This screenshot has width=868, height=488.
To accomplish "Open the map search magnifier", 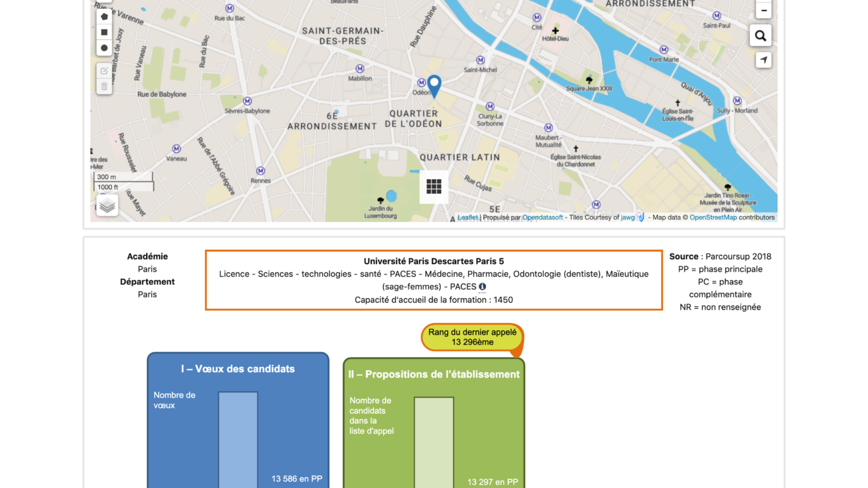I will tap(760, 36).
